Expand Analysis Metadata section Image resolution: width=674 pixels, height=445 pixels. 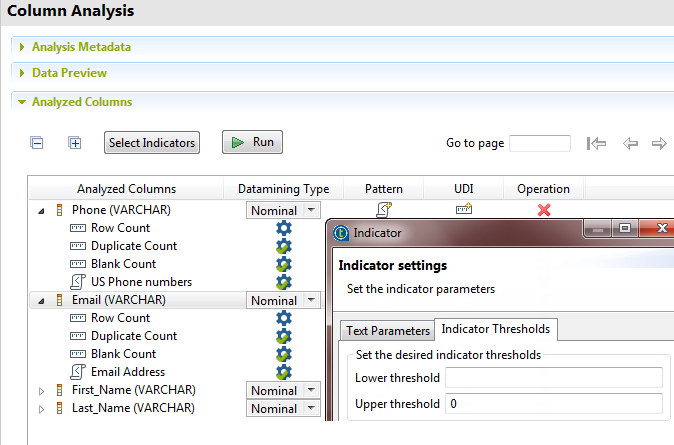pyautogui.click(x=22, y=47)
